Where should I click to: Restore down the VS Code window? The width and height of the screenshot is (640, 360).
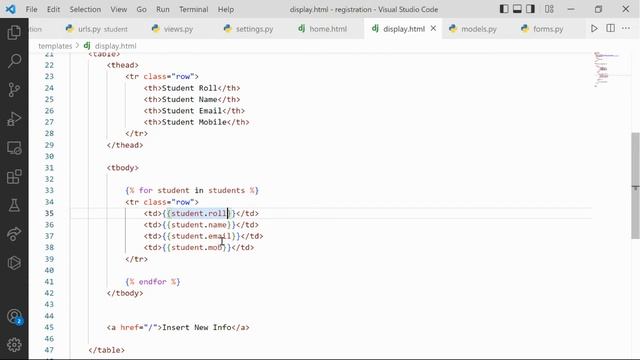click(598, 9)
